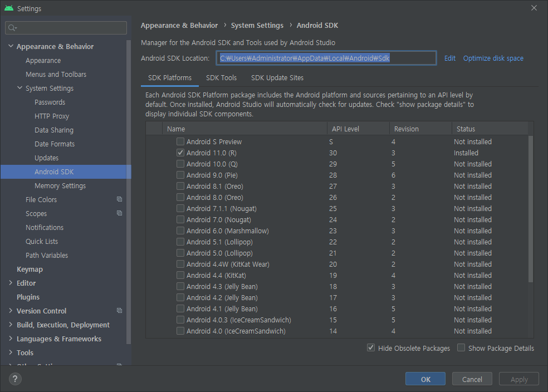Toggle Hide Obsolete Packages checkbox
This screenshot has width=548, height=392.
click(371, 347)
